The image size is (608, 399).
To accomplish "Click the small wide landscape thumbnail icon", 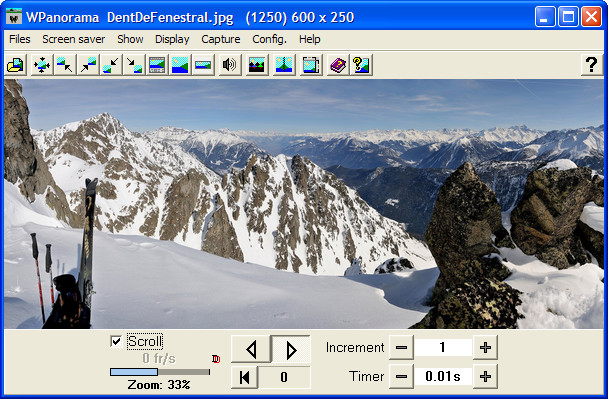I will coord(203,64).
